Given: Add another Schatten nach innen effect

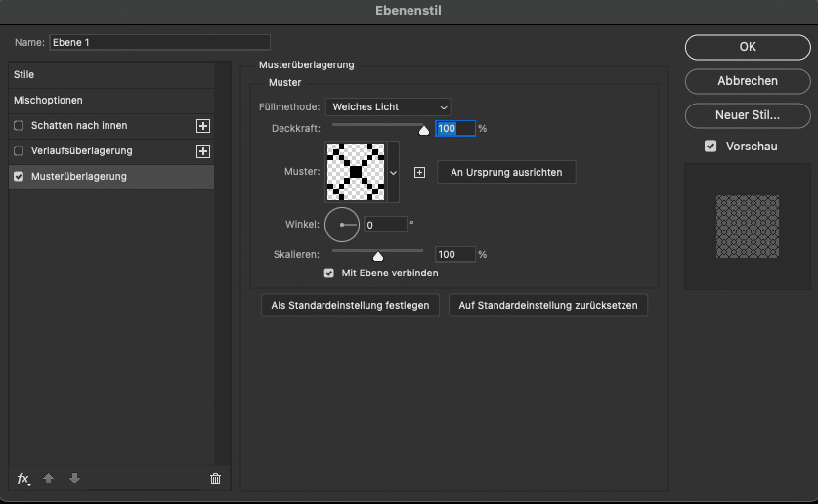Looking at the screenshot, I should pos(203,126).
